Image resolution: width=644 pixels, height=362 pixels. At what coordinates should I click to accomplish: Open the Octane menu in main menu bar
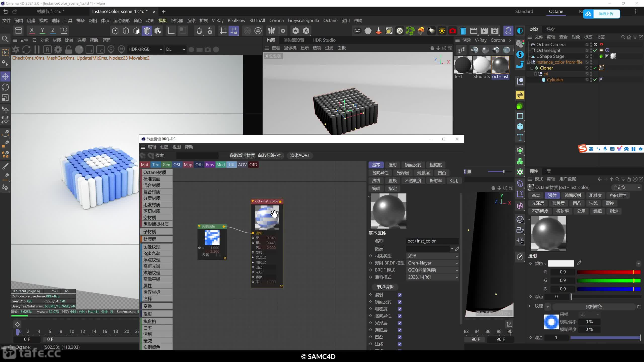330,20
